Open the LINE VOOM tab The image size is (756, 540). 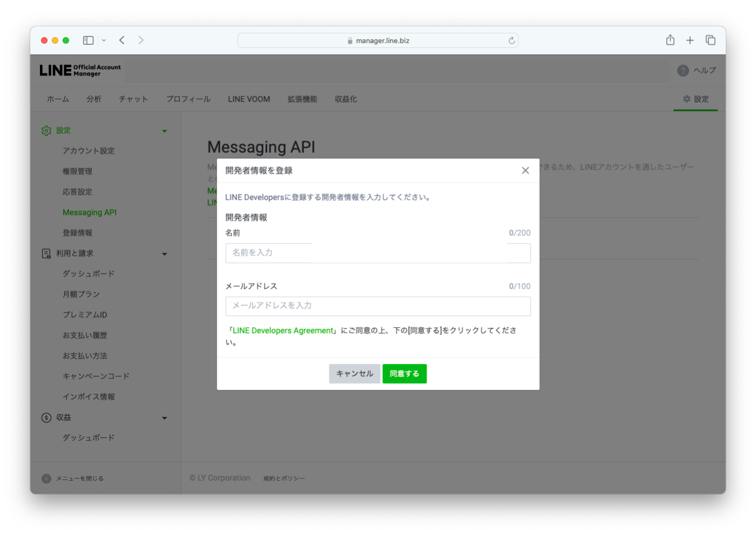pos(249,99)
